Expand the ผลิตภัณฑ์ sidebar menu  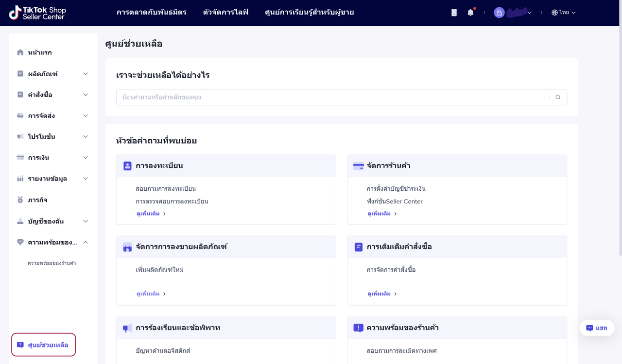pyautogui.click(x=86, y=74)
